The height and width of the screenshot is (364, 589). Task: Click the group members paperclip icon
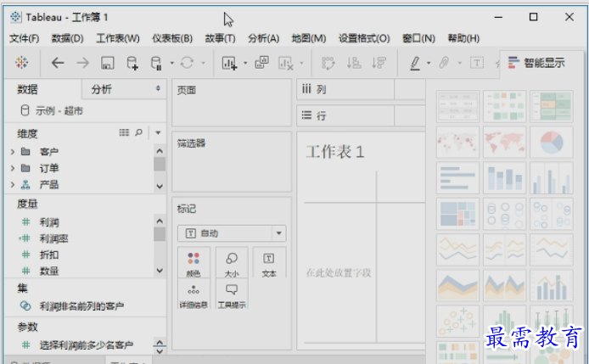tap(444, 62)
